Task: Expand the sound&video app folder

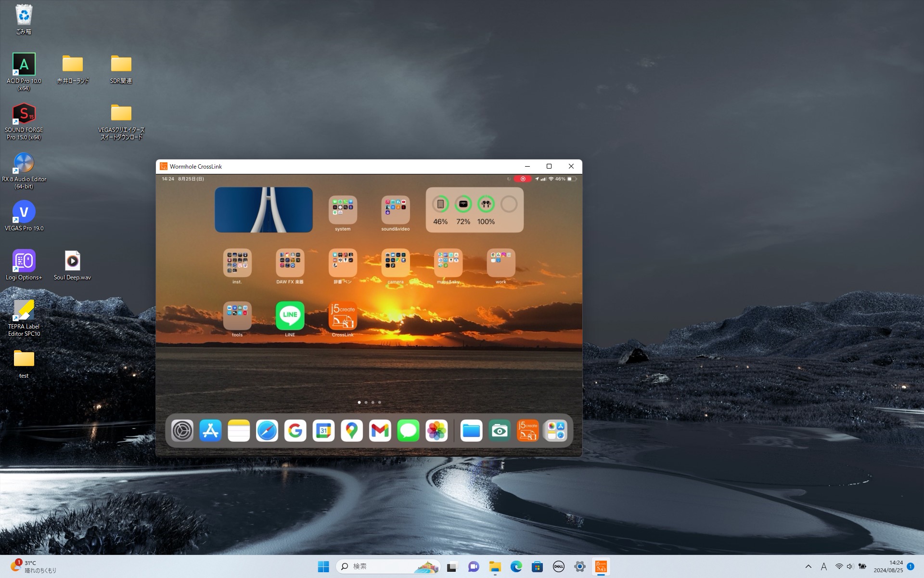Action: click(x=396, y=210)
